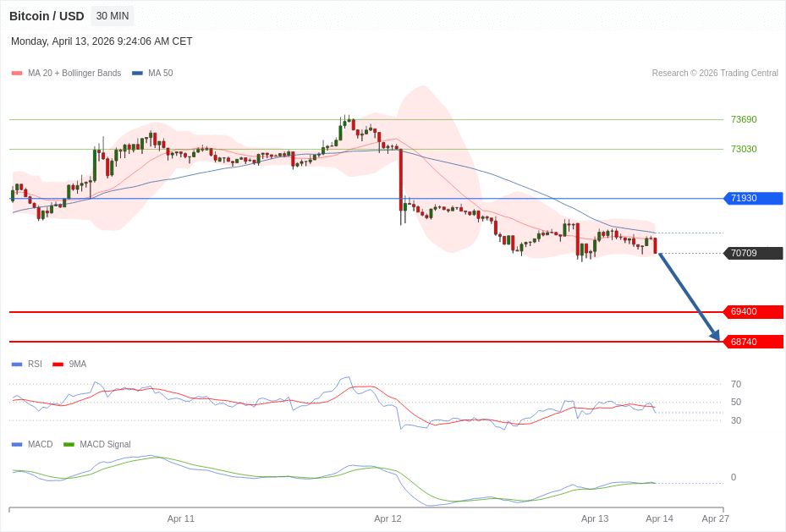Click the MA 50 blue legend marker
The image size is (786, 532).
pyautogui.click(x=137, y=74)
